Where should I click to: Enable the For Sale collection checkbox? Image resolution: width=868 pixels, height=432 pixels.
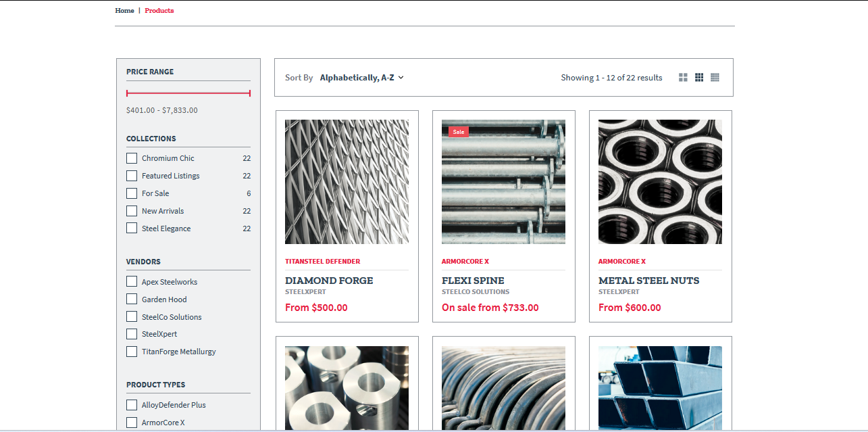[132, 193]
